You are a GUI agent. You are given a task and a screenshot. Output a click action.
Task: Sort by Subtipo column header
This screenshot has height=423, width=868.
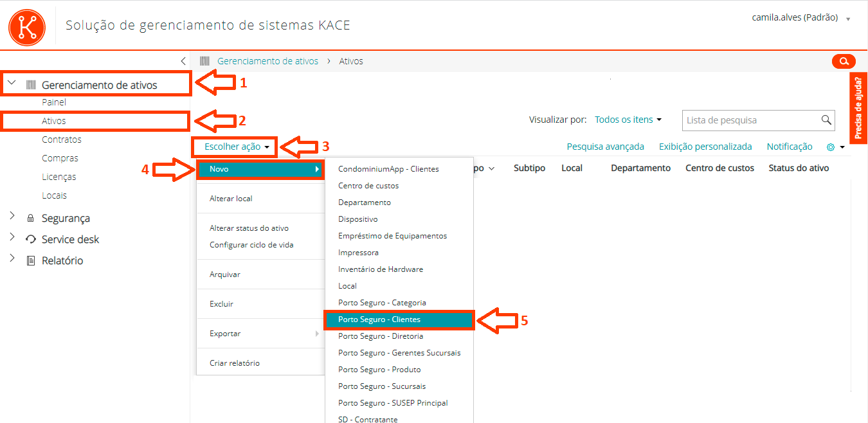[x=529, y=168]
